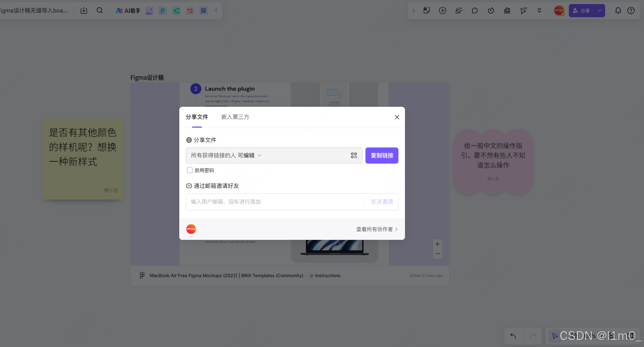Click the cursor follow icon

tap(523, 11)
